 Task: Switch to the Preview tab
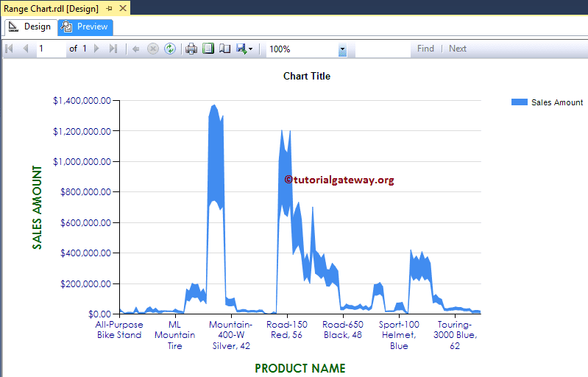[85, 27]
